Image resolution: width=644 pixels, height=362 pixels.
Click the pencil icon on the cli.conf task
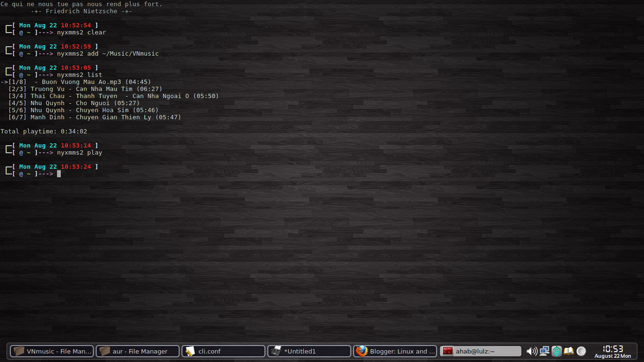[x=190, y=351]
